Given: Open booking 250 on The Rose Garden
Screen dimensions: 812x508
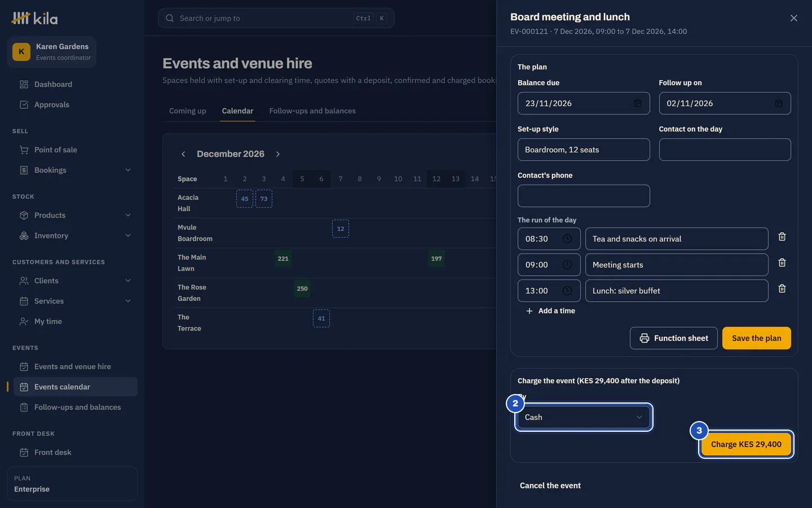Looking at the screenshot, I should [302, 288].
